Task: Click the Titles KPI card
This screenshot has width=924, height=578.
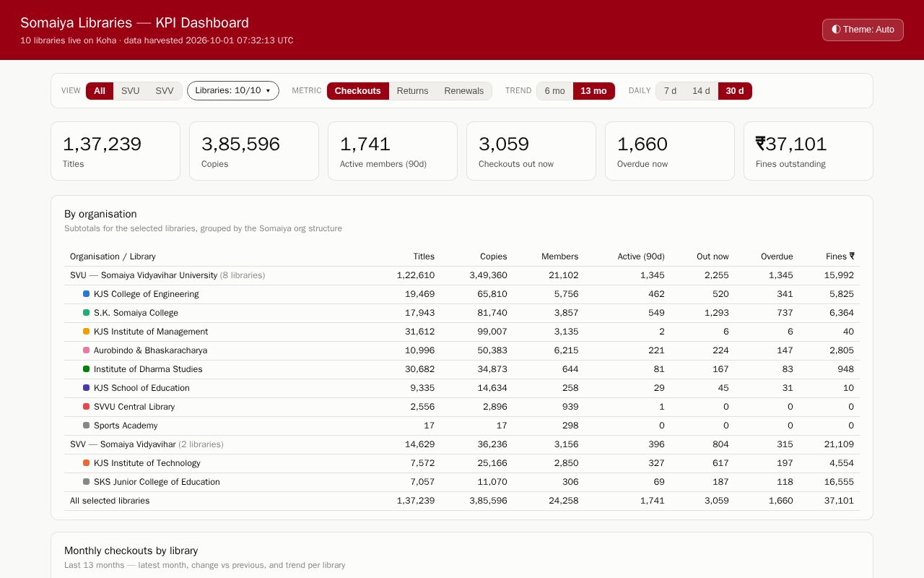Action: point(115,151)
